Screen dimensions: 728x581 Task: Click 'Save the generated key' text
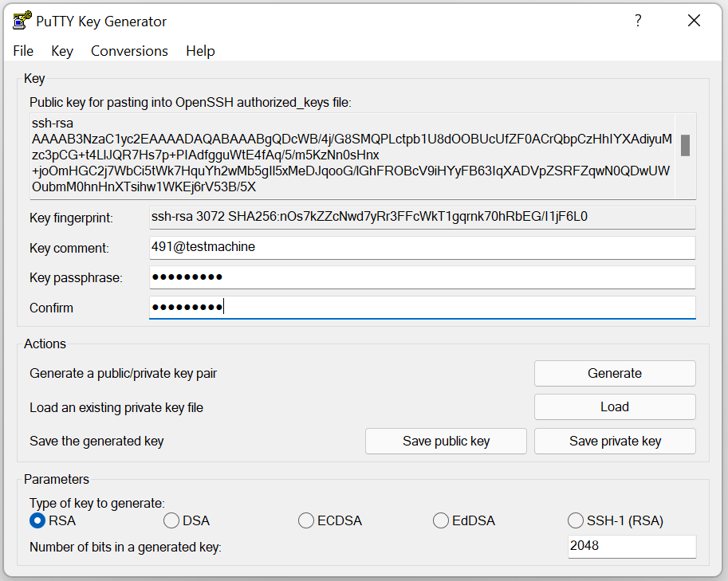(x=96, y=442)
